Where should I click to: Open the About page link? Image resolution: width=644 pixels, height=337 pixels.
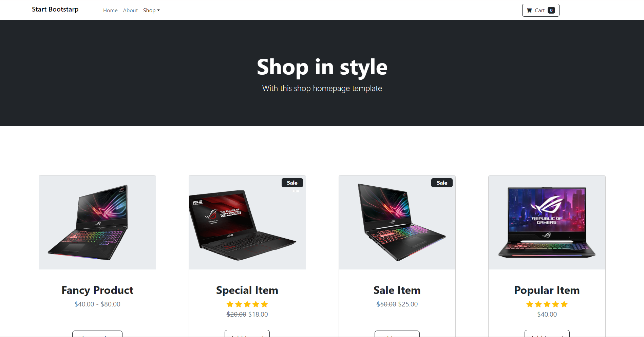coord(130,11)
